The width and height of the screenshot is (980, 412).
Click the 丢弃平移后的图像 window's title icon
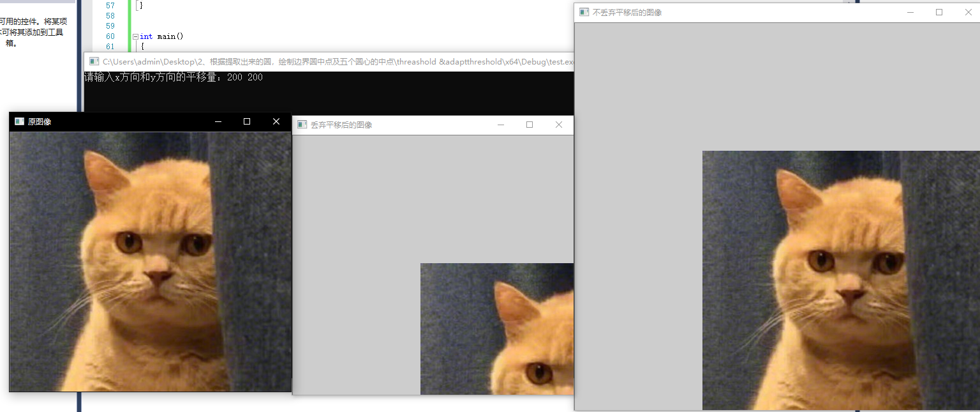[302, 125]
